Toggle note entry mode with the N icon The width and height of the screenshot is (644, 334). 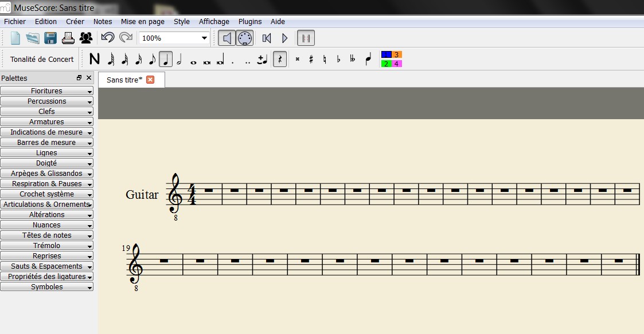95,59
